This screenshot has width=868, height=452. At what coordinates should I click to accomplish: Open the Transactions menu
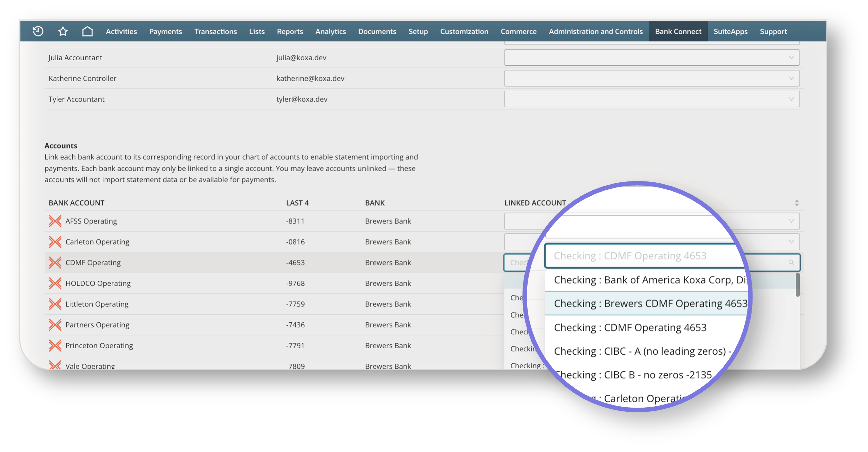click(216, 31)
